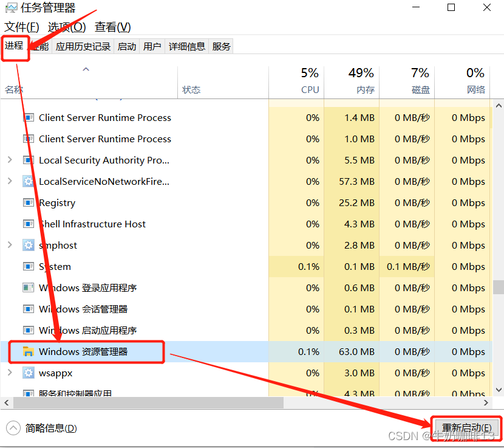Image resolution: width=504 pixels, height=448 pixels.
Task: Switch to the 进程 tab
Action: 14,46
